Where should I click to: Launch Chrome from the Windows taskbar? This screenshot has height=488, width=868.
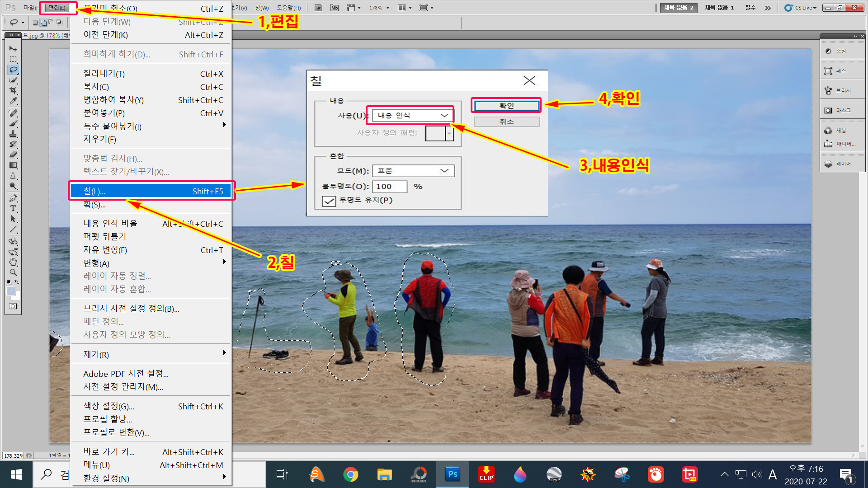pos(350,474)
